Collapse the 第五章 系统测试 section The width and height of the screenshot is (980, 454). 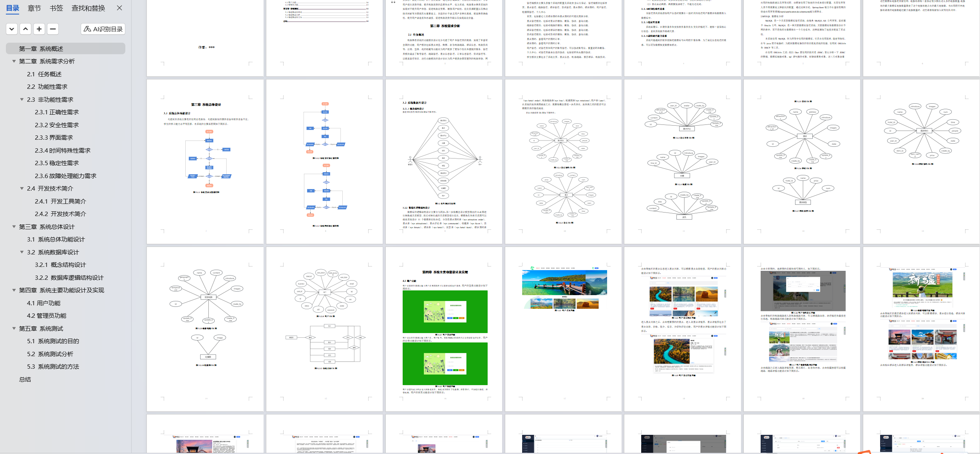click(14, 328)
